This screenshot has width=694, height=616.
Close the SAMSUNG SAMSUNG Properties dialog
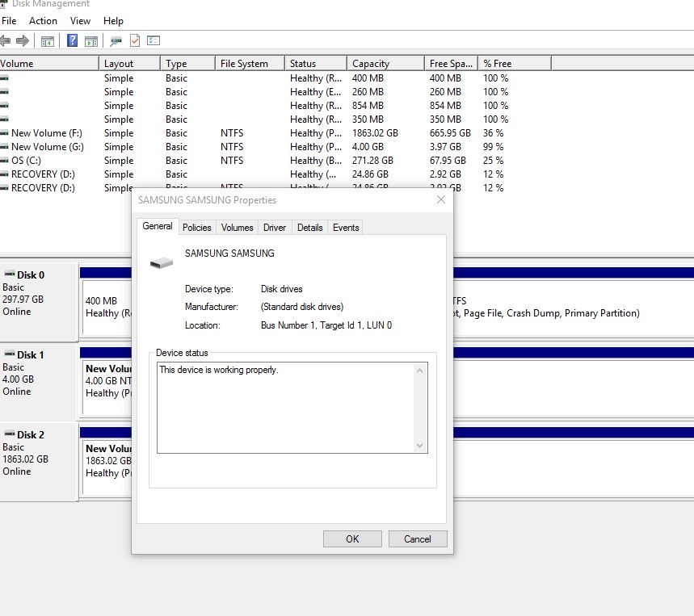point(441,200)
